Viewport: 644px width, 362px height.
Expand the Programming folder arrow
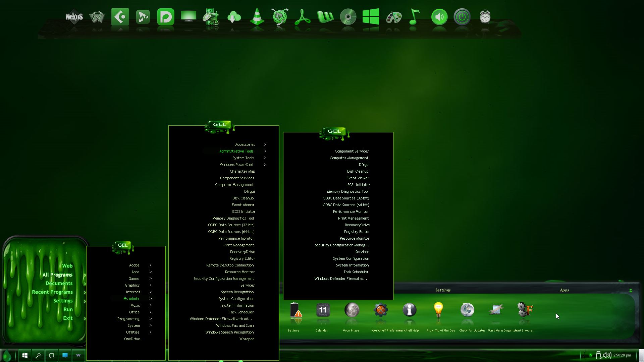pyautogui.click(x=150, y=319)
